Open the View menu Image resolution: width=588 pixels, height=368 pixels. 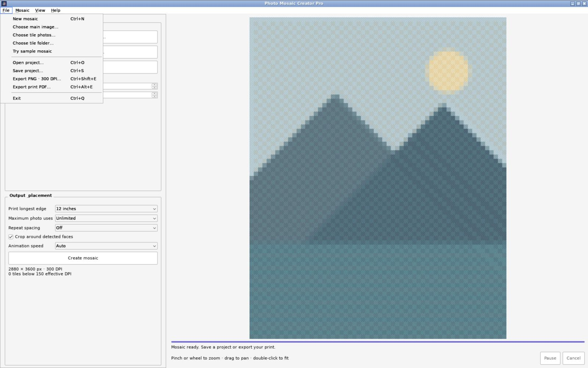[x=40, y=10]
